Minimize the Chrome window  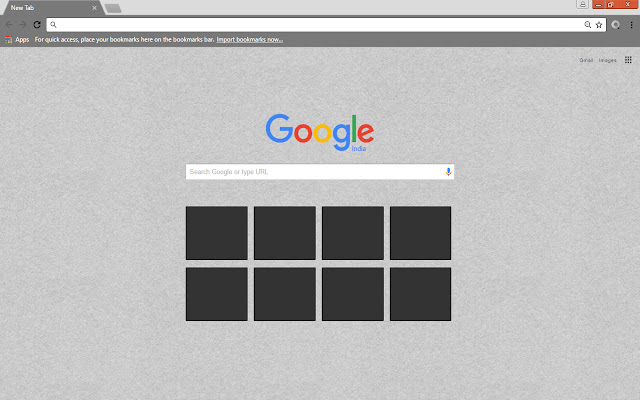tap(598, 4)
